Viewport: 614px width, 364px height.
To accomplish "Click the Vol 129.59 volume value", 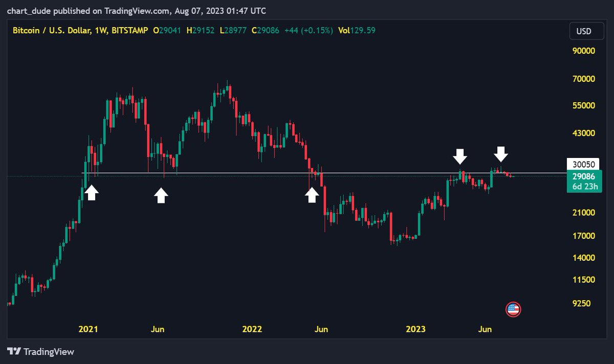I will tap(357, 30).
